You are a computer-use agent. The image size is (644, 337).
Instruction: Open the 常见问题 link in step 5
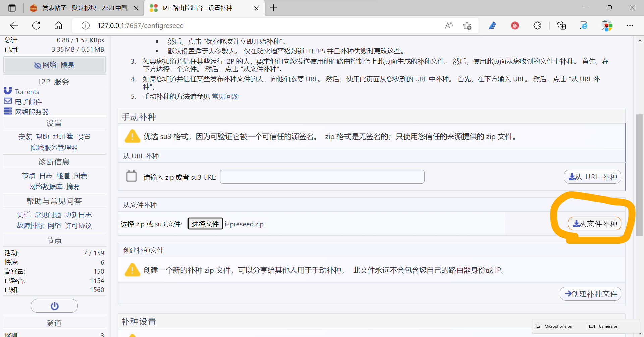pyautogui.click(x=225, y=96)
